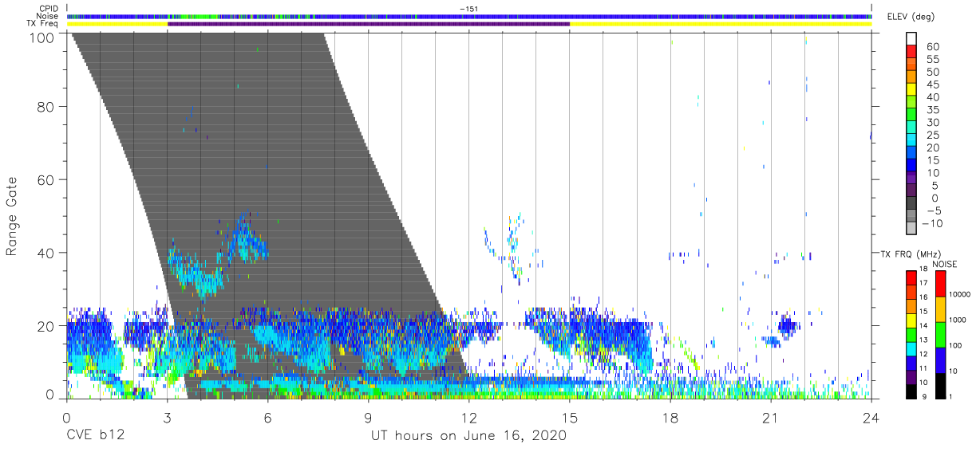Click the cyan segment of the TX FRQ bar

pos(911,349)
